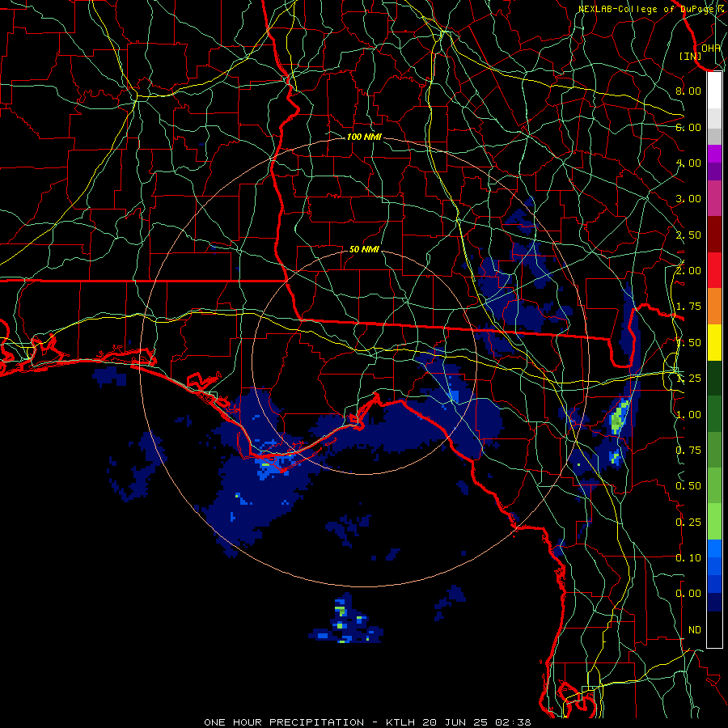
Task: Click the white 8.00 inch legend swatch
Action: pos(714,91)
